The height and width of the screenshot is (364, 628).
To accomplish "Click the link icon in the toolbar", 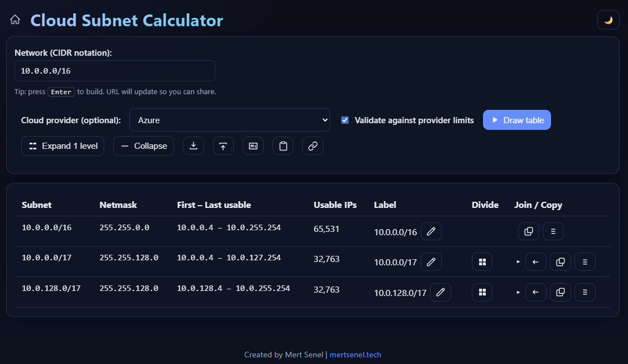I will coord(313,146).
